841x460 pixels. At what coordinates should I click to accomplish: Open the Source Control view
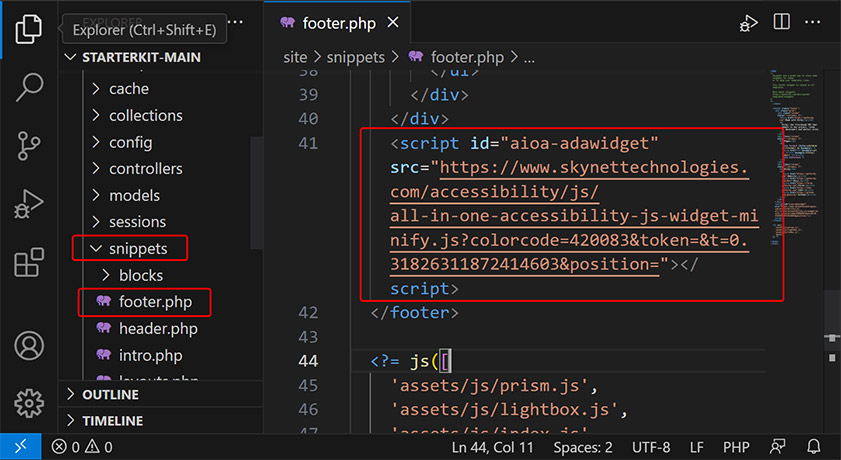click(28, 145)
